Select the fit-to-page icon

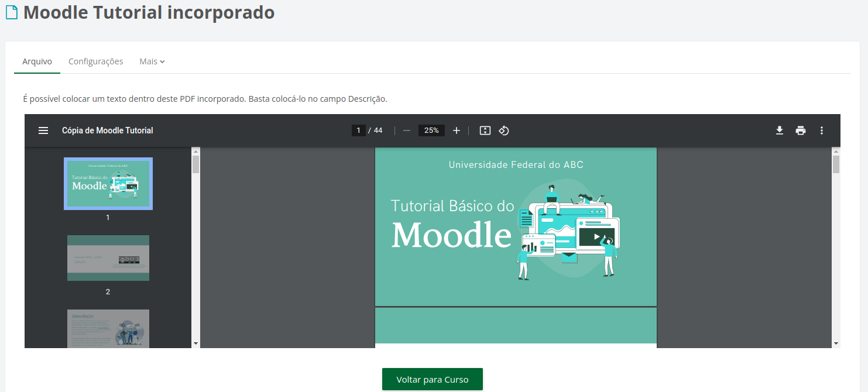tap(485, 130)
